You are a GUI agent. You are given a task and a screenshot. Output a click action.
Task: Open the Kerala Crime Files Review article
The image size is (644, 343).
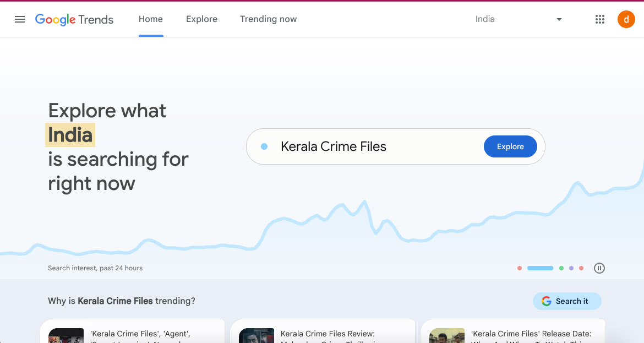323,331
